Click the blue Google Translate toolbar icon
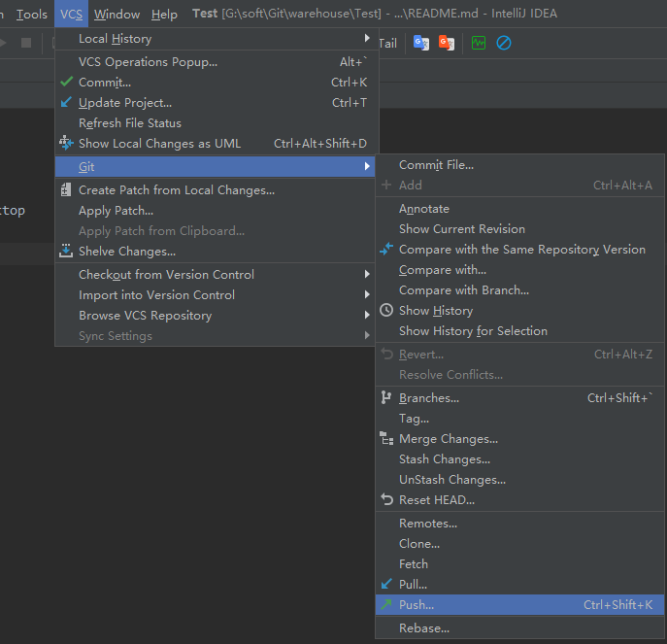 click(x=421, y=43)
